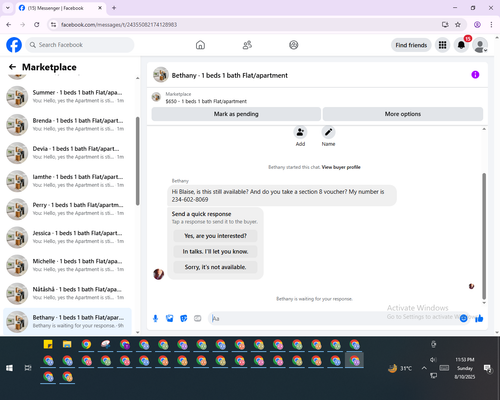Click the browser address bar URL
Image resolution: width=500 pixels, height=400 pixels.
[119, 25]
